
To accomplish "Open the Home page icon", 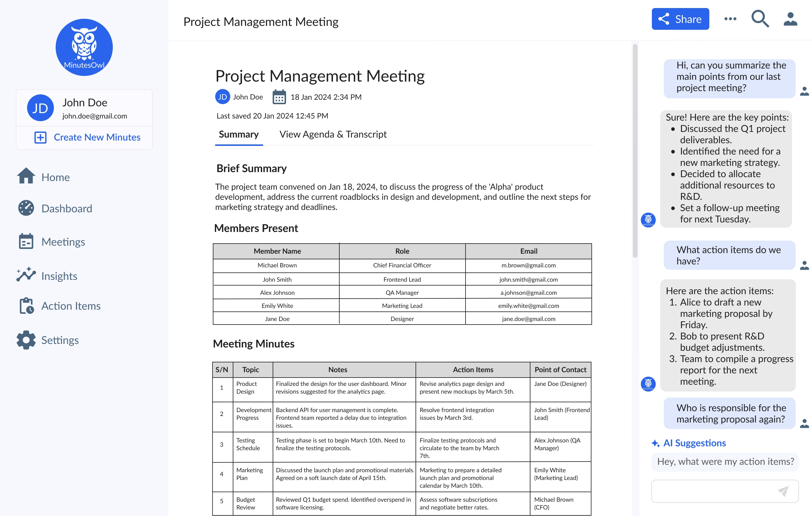I will 26,176.
